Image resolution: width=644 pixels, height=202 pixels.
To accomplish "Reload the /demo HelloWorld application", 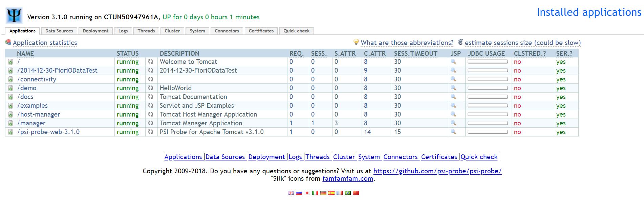I will [x=151, y=88].
